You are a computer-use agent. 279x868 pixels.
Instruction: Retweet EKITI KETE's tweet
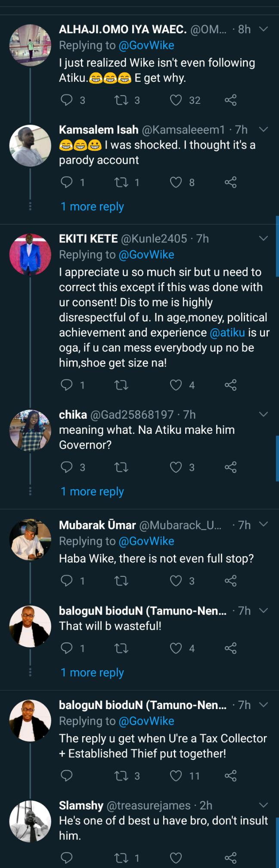(x=121, y=385)
